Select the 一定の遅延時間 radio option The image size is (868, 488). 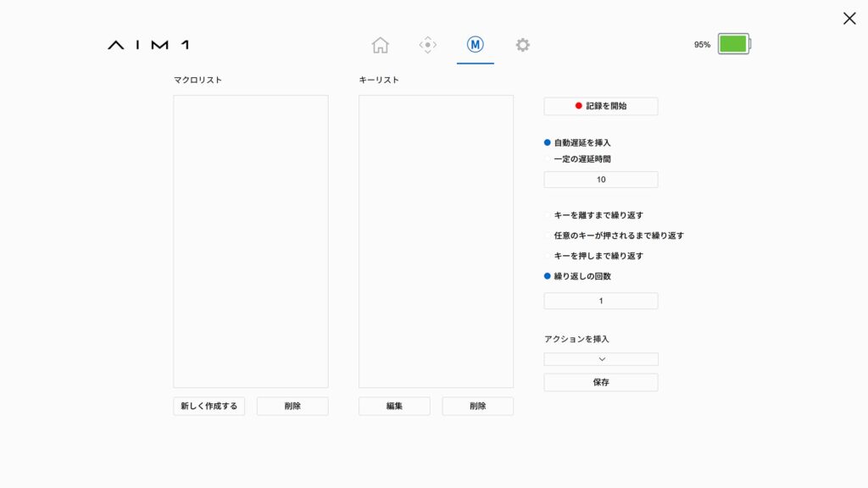pyautogui.click(x=548, y=158)
